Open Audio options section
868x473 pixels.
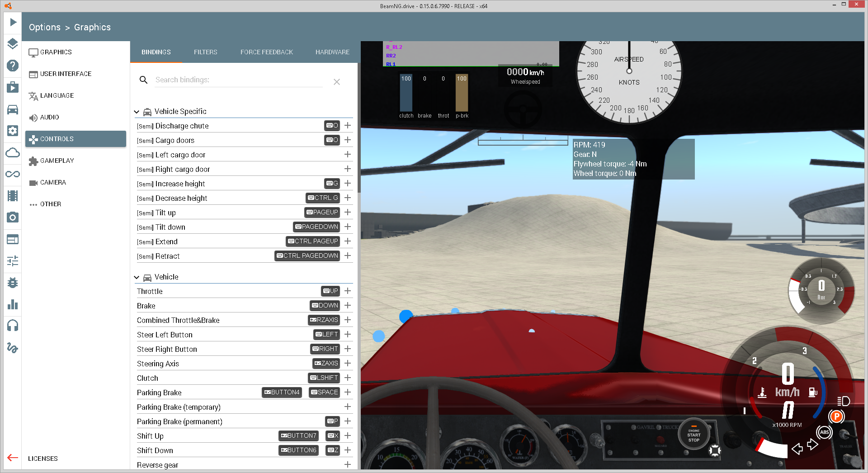click(75, 117)
